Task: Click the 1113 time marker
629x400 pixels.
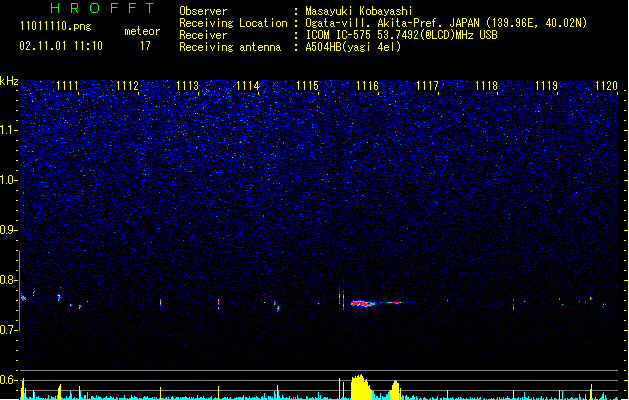Action: pos(187,86)
